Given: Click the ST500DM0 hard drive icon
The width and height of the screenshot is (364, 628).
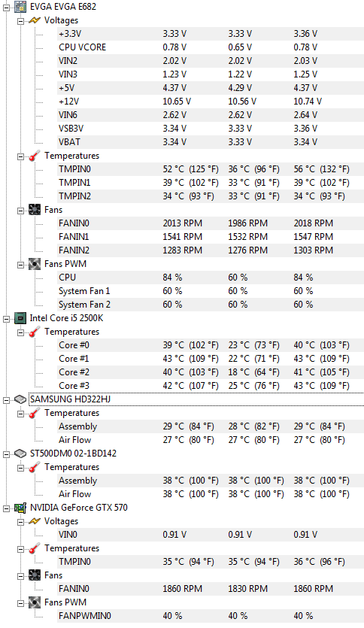Looking at the screenshot, I should (x=20, y=454).
